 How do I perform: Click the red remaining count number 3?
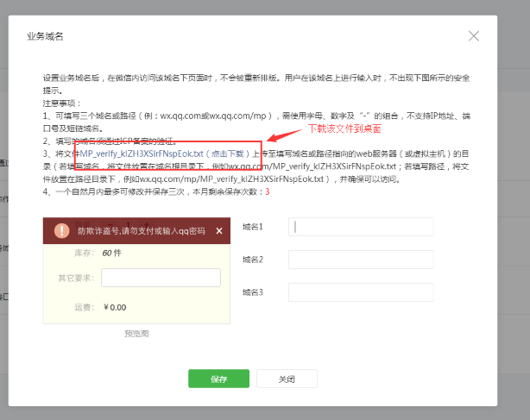267,191
